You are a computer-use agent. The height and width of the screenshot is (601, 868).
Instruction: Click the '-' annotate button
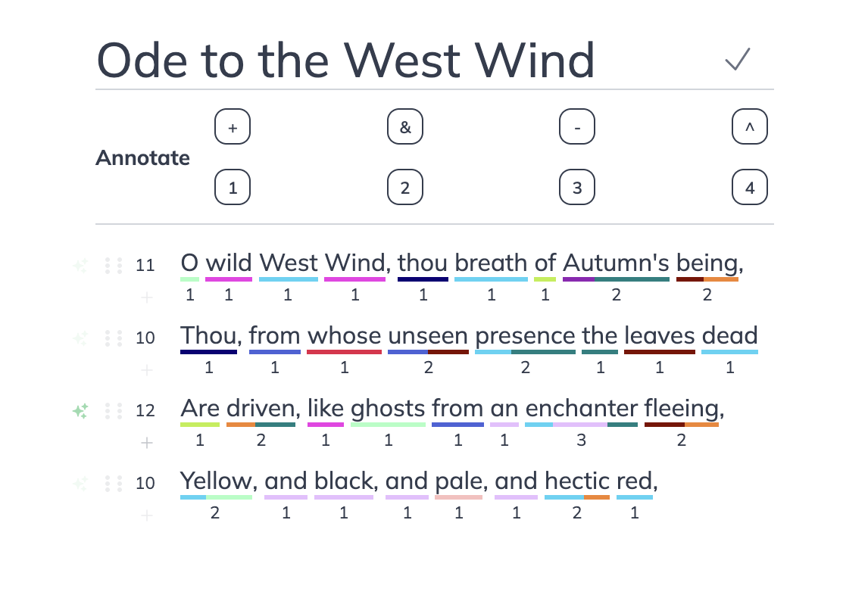577,126
